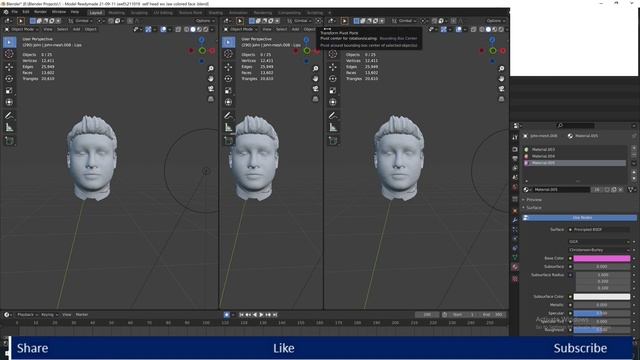640x360 pixels.
Task: Select the Move tool in right viewport
Action: pos(333,67)
